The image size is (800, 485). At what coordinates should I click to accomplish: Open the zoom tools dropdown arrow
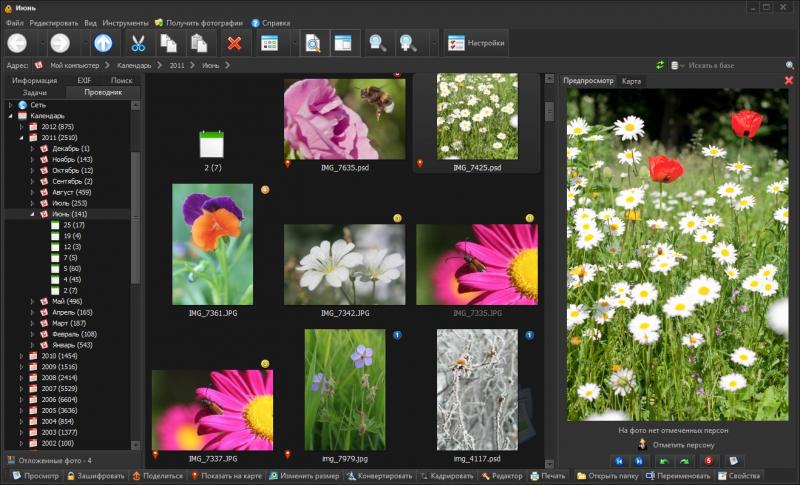point(434,43)
